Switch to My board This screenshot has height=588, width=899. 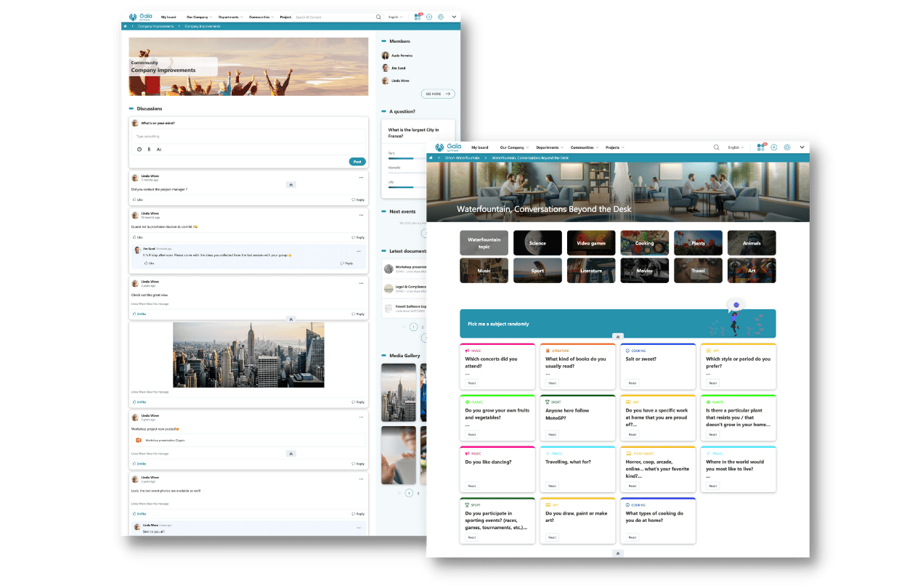(x=168, y=16)
